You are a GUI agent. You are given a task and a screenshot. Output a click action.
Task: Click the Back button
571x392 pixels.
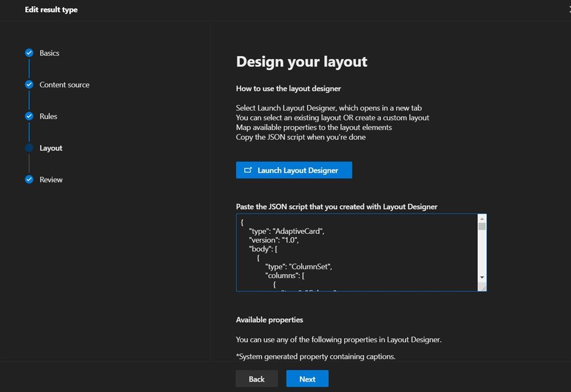[x=257, y=379]
